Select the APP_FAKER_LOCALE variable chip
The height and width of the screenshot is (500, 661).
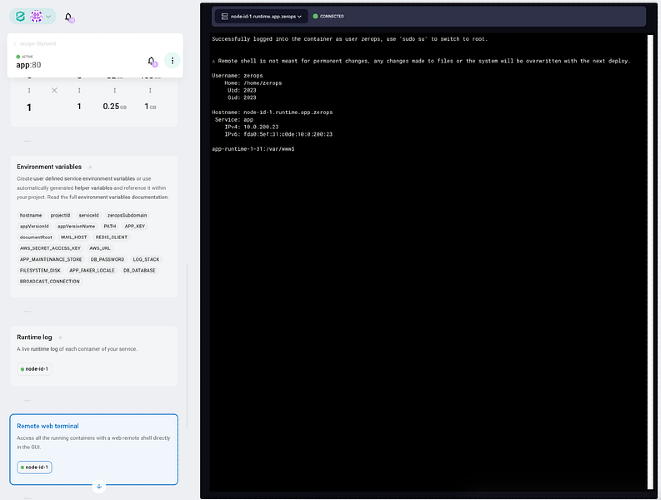click(92, 270)
